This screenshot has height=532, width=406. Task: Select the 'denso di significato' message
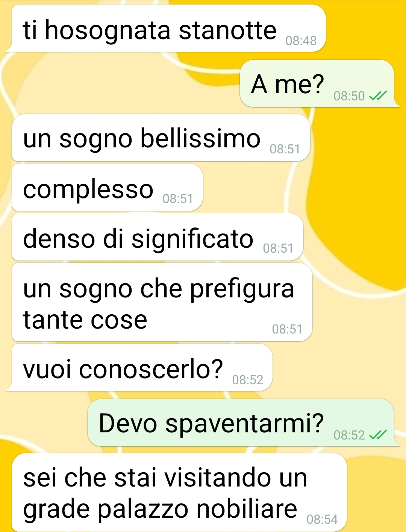tap(158, 237)
